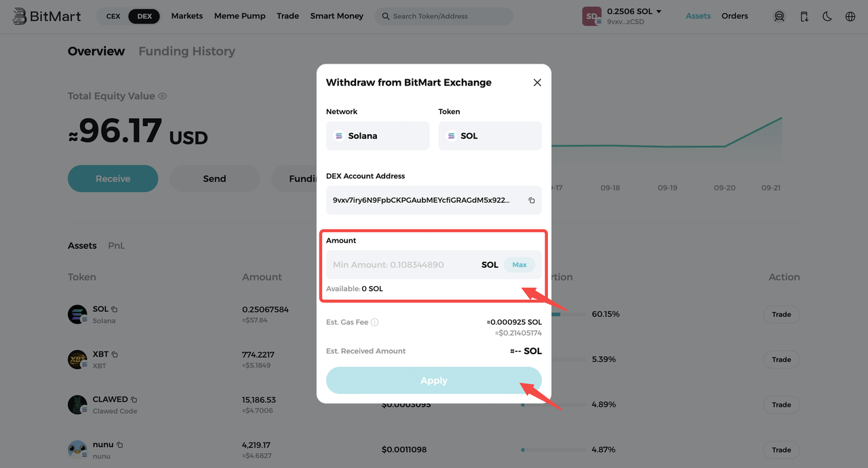The width and height of the screenshot is (868, 468).
Task: Select the Overview tab
Action: 96,51
